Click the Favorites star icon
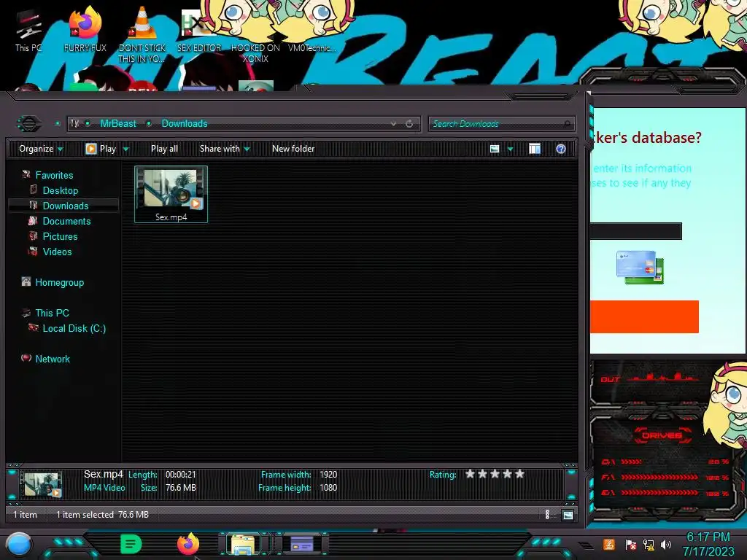This screenshot has width=747, height=560. click(26, 175)
